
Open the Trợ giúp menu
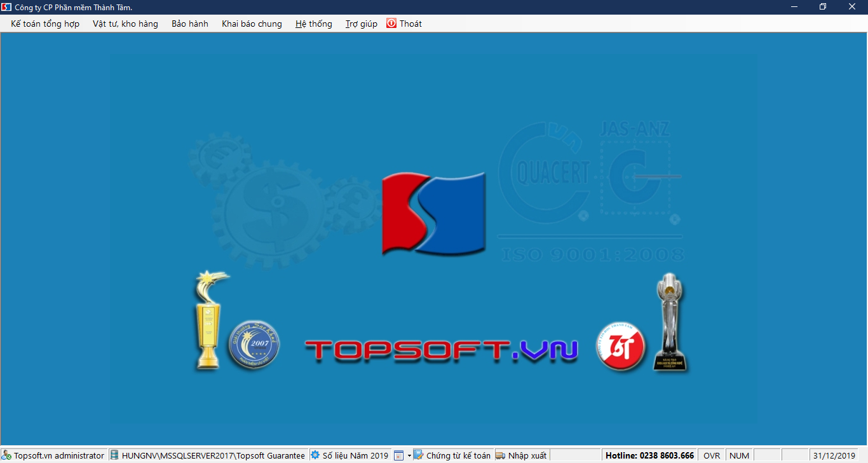[x=362, y=24]
